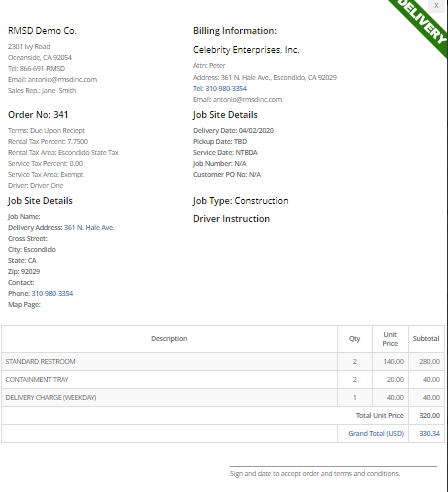Click the Grand Total (USD) label
The height and width of the screenshot is (492, 448).
(376, 433)
